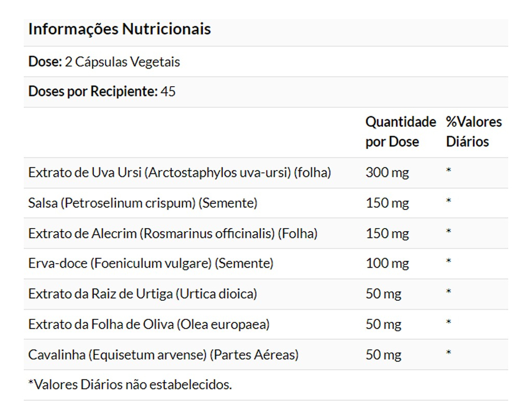Viewport: 532px width, 420px height.
Task: Click the 50 mg amount for Cavalinha
Action: pyautogui.click(x=383, y=355)
